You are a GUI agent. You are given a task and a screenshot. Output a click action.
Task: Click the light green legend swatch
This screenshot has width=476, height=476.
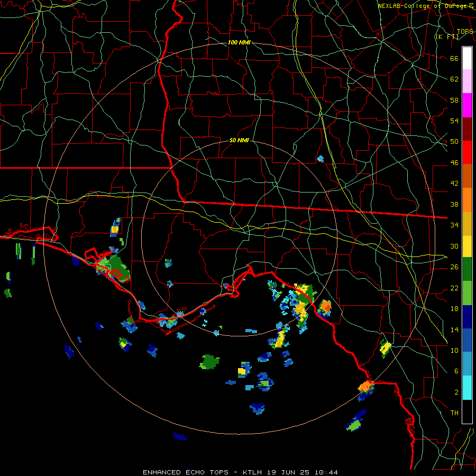pos(467,293)
